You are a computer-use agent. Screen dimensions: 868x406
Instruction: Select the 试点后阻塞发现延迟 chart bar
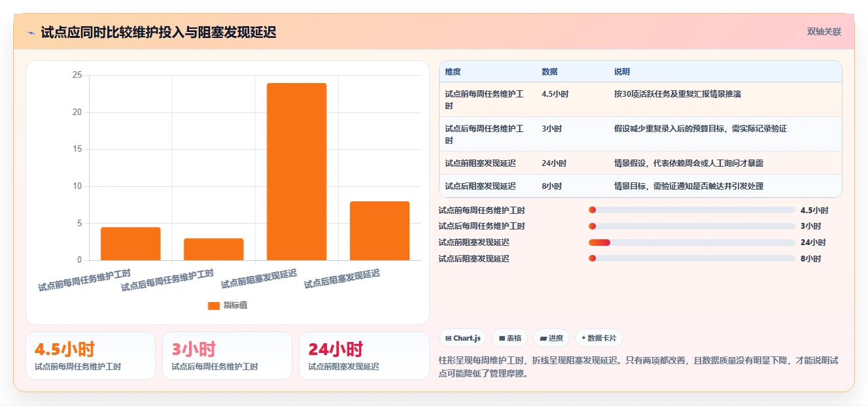tap(379, 231)
